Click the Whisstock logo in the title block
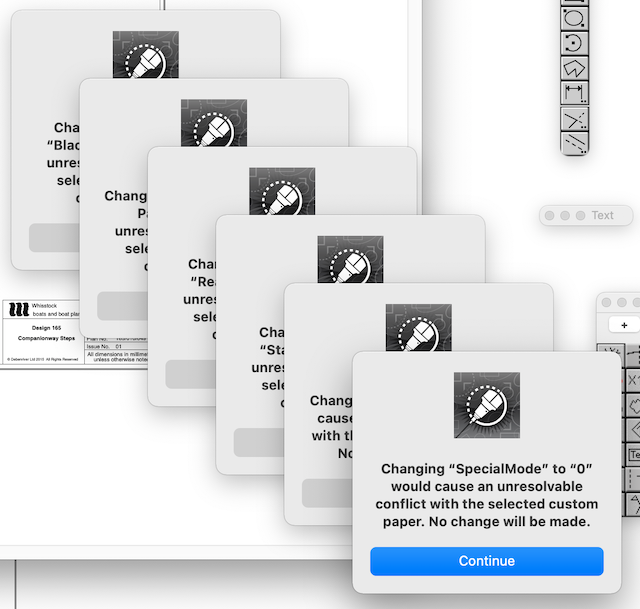The height and width of the screenshot is (609, 640). tap(19, 309)
